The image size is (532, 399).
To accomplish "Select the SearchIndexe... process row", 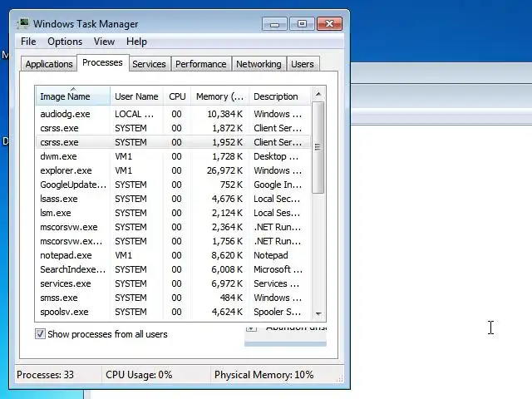I will coord(173,269).
